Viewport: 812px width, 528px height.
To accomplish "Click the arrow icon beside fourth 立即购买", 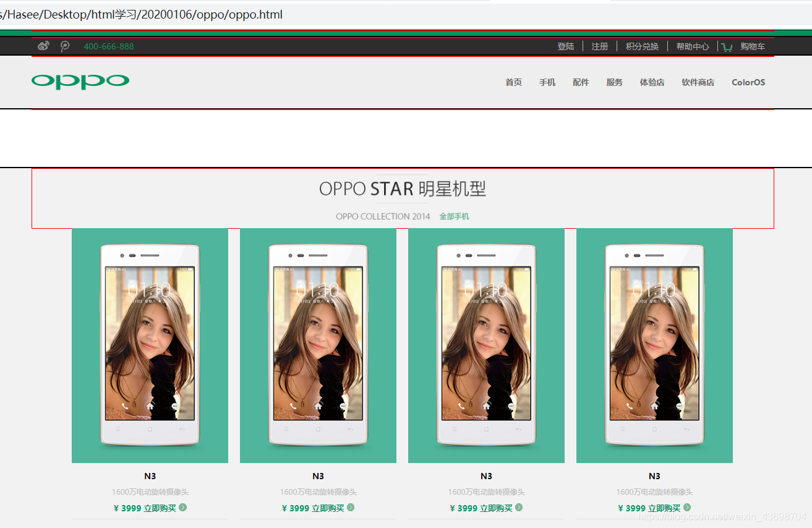I will tap(687, 508).
